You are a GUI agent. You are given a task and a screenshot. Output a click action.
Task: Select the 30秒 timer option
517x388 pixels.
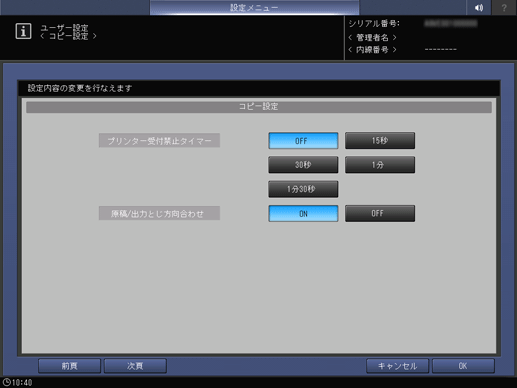click(x=303, y=165)
